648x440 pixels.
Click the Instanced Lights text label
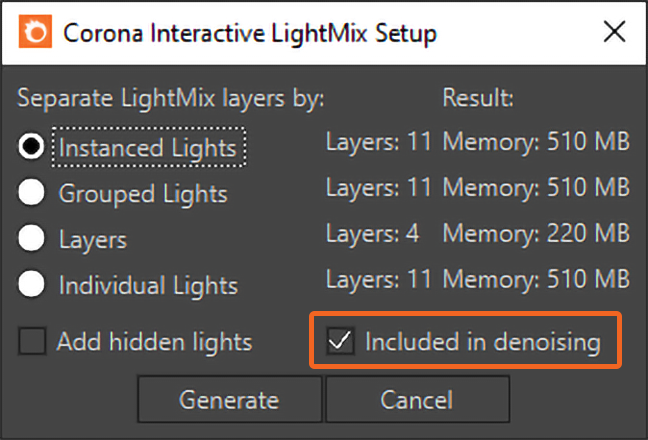148,147
